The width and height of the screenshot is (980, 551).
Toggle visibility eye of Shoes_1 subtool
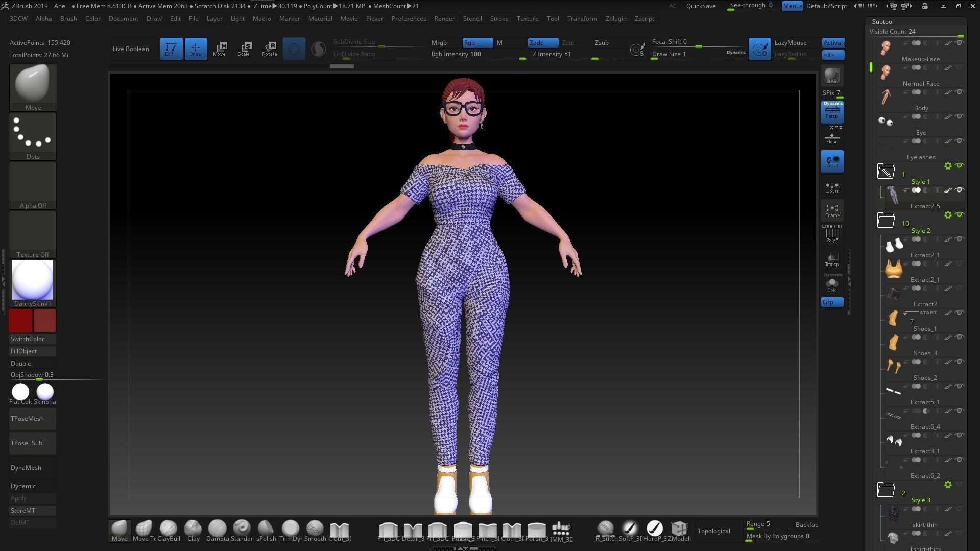pos(959,313)
